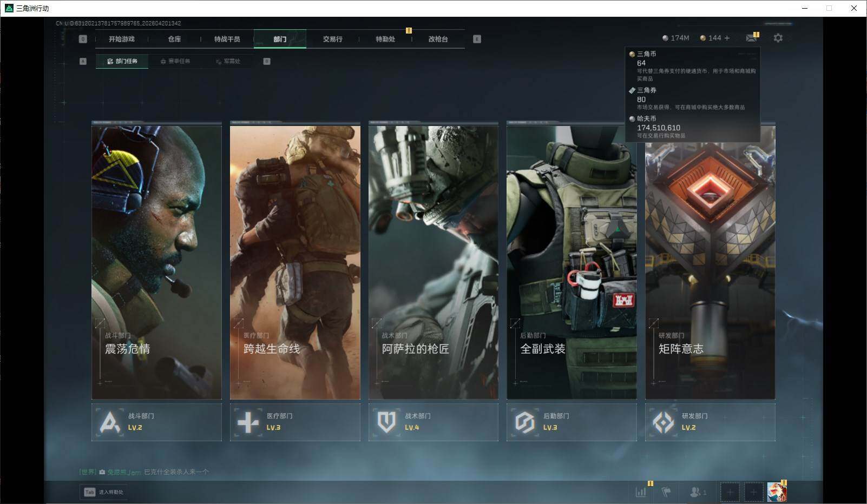Click the player avatar portrait
Viewport: 867px width, 504px height.
[777, 492]
